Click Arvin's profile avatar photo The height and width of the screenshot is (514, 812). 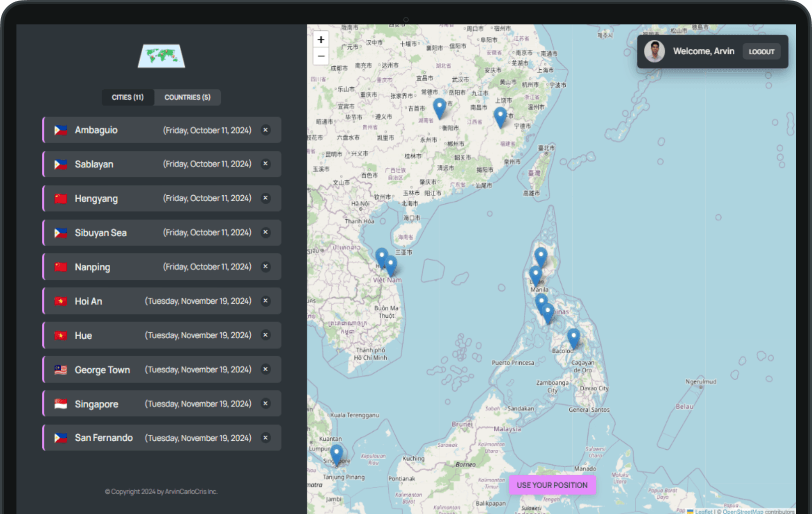(654, 51)
